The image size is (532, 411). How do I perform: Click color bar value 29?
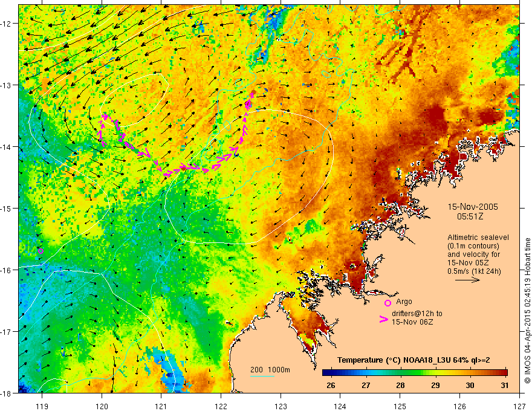point(435,385)
